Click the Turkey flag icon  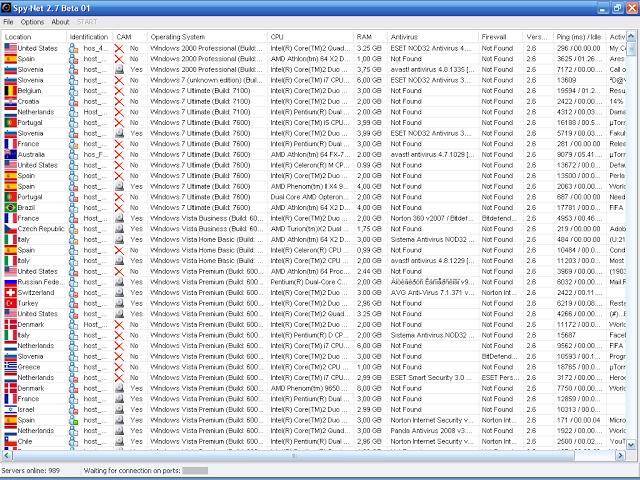click(x=11, y=303)
